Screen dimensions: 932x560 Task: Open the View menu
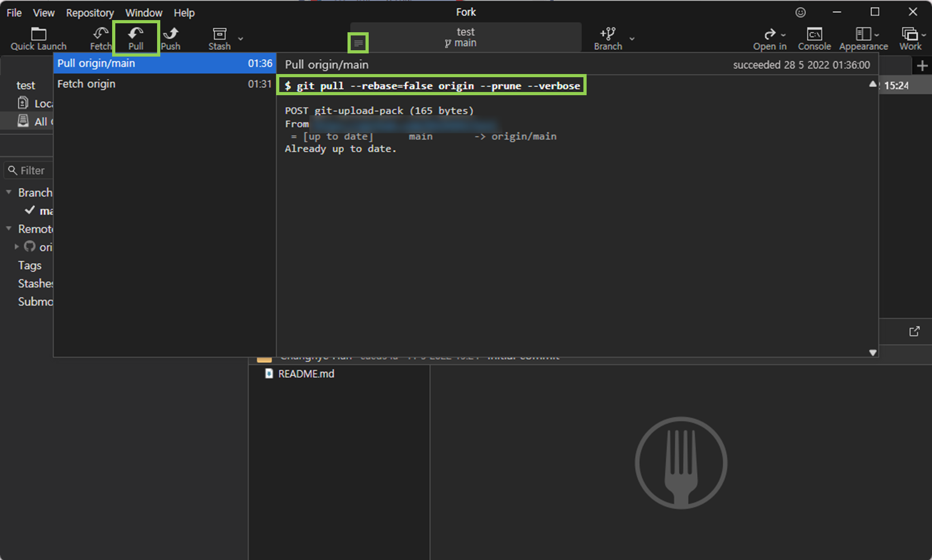[44, 13]
